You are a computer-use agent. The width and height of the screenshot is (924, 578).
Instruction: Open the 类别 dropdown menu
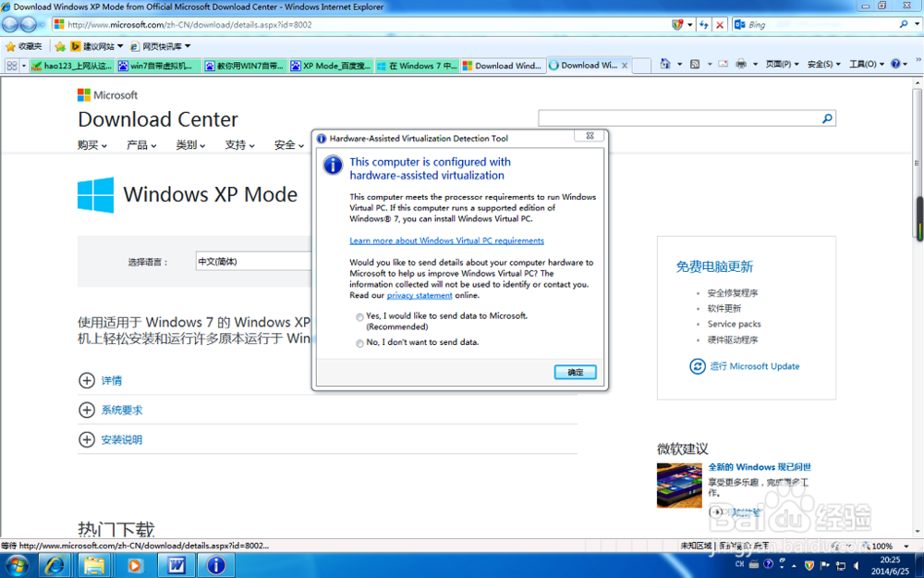[x=190, y=144]
